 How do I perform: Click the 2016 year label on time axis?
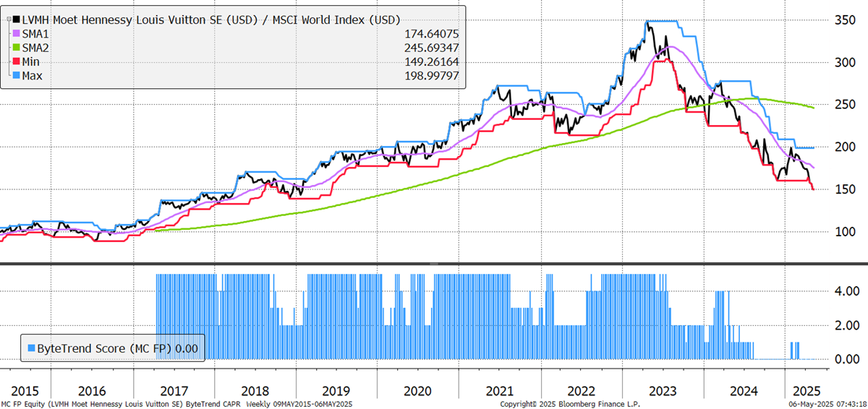[92, 391]
